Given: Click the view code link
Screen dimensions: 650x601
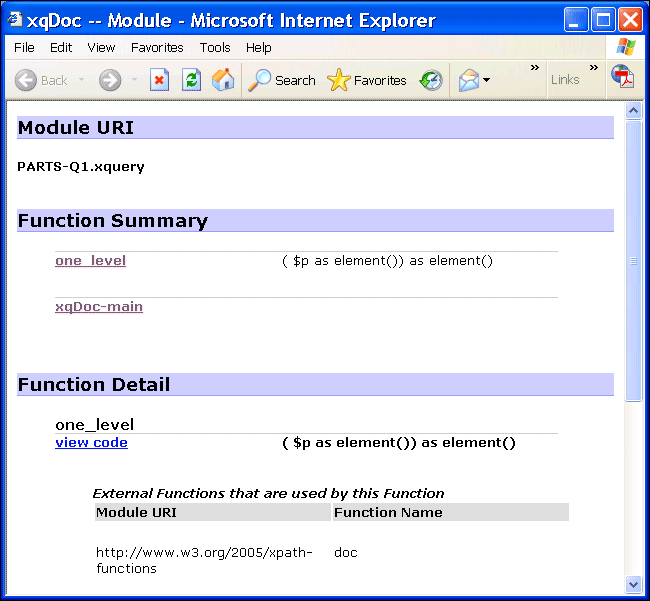Looking at the screenshot, I should tap(91, 442).
